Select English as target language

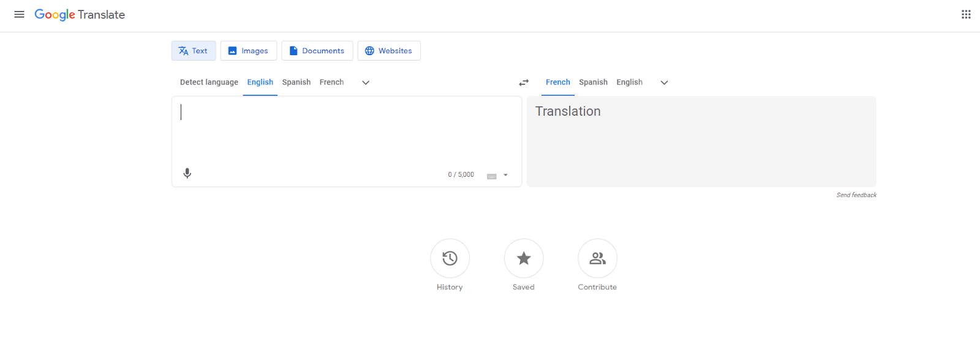[630, 82]
